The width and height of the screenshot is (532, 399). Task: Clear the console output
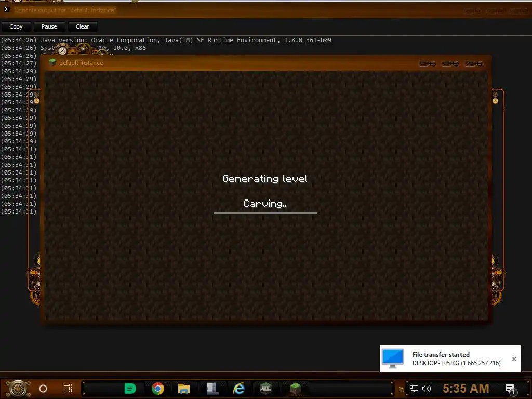pyautogui.click(x=83, y=26)
